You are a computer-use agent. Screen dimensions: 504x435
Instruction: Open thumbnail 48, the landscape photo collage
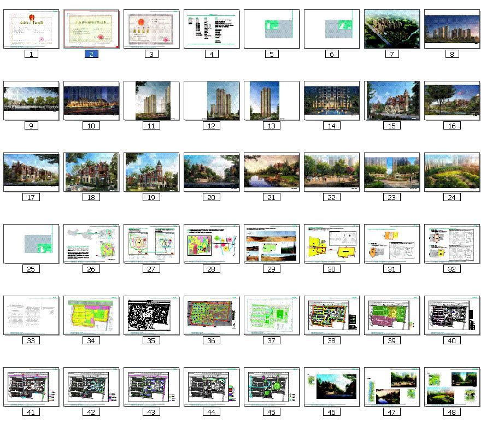click(x=452, y=387)
